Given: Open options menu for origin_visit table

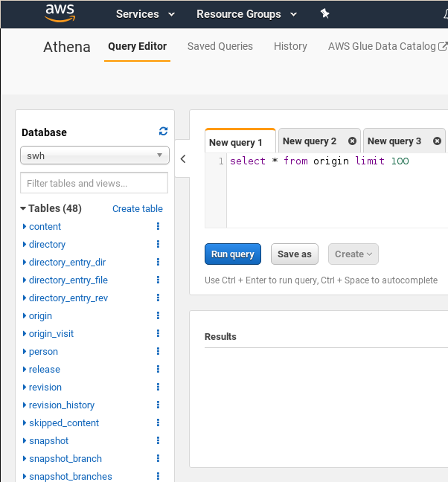Looking at the screenshot, I should tap(158, 333).
